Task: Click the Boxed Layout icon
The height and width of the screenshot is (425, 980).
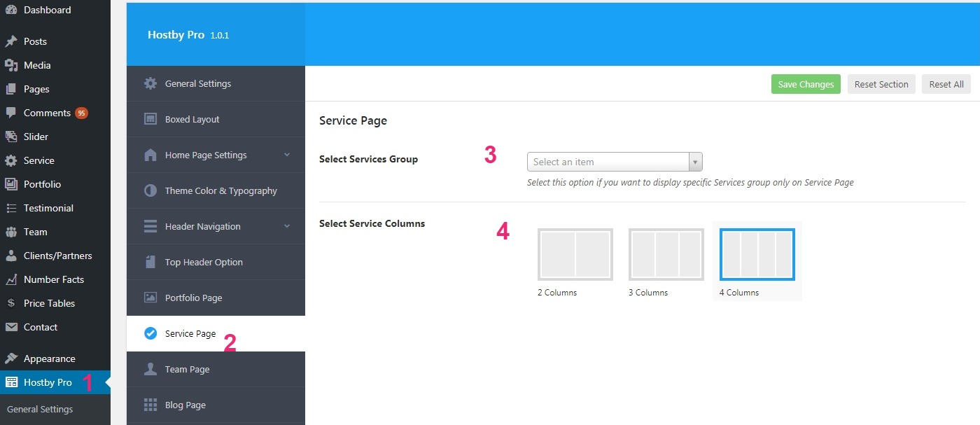Action: coord(150,119)
